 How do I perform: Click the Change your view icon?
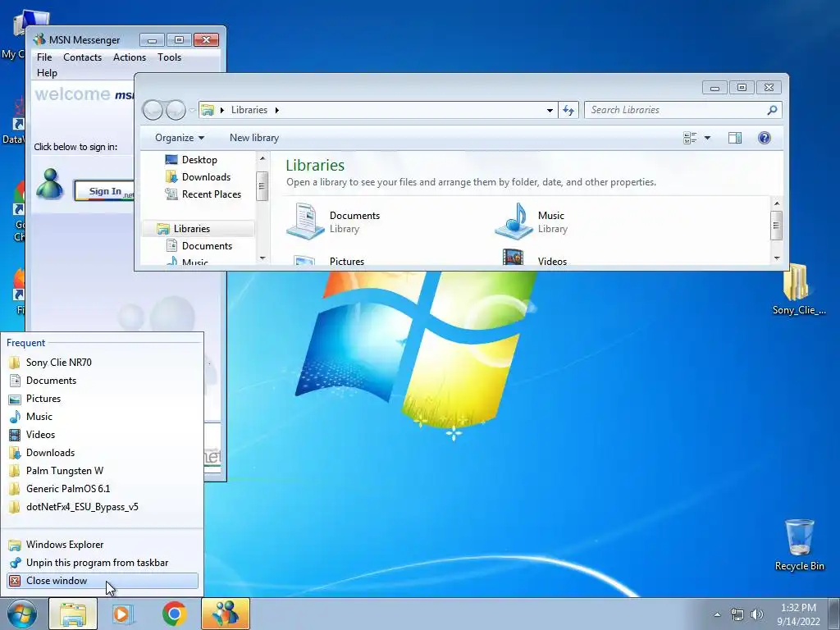690,138
